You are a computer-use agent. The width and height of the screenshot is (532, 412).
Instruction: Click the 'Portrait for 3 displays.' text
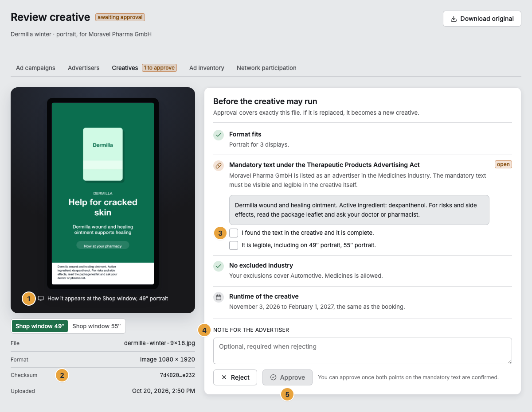coord(259,144)
